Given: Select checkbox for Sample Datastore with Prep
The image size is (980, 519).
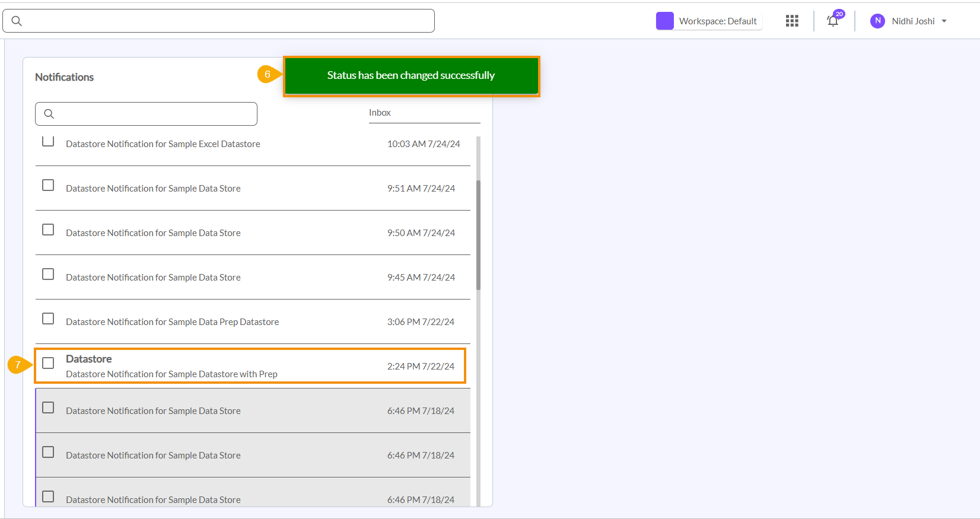Looking at the screenshot, I should (x=48, y=363).
